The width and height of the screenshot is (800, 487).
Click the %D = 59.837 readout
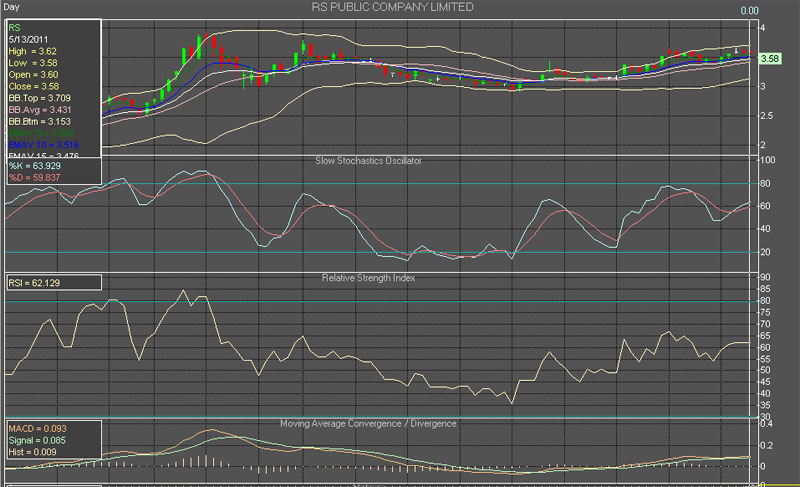point(34,177)
